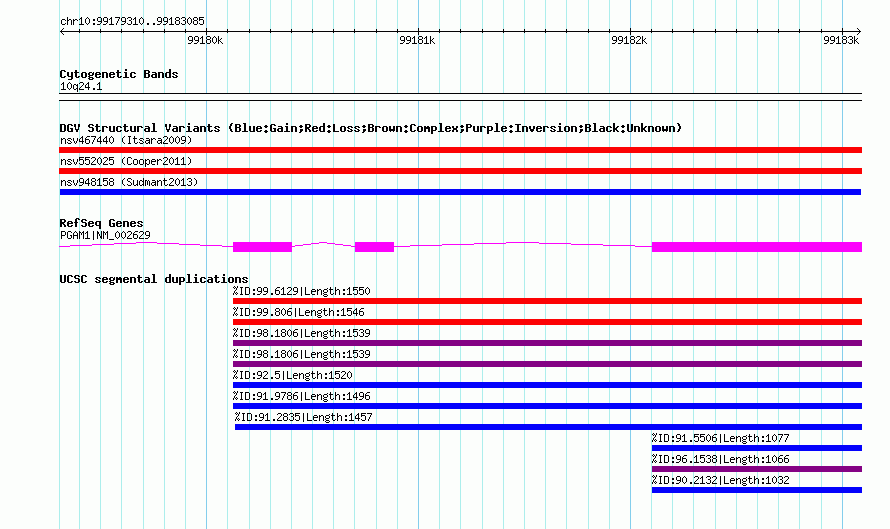The image size is (890, 529).
Task: Click the %ID:91.5506|Length:1077 label
Action: pos(720,438)
